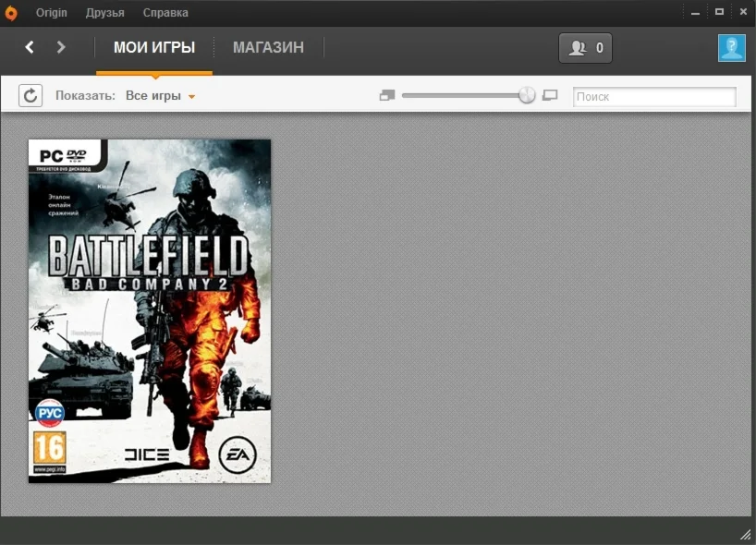The height and width of the screenshot is (545, 756).
Task: Navigate back with the left arrow
Action: point(29,46)
